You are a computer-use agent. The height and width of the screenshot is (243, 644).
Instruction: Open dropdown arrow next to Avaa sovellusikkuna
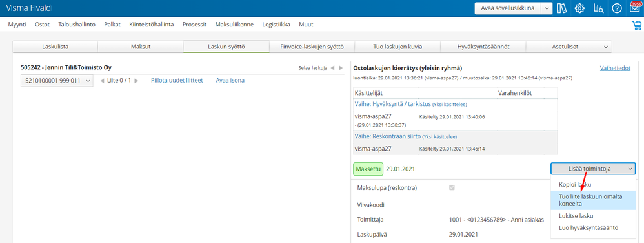click(547, 8)
